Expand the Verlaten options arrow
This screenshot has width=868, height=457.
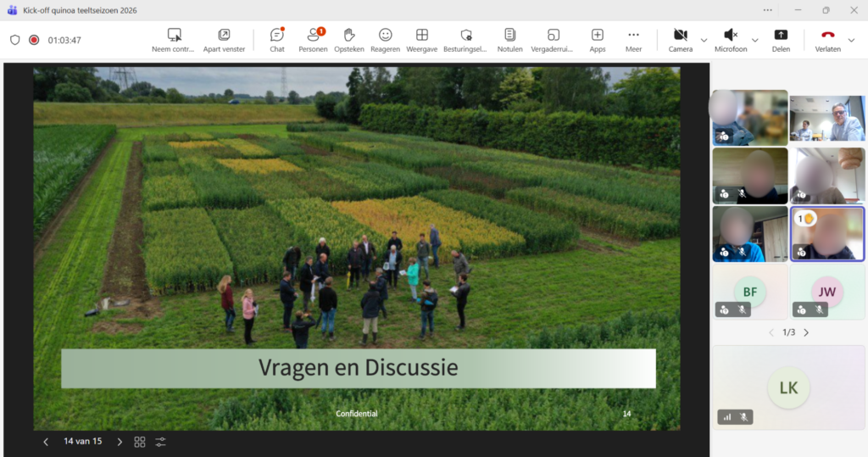coord(851,41)
